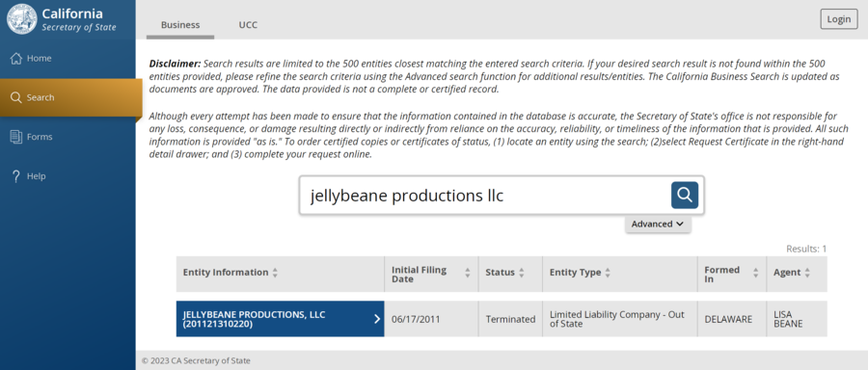Select the LISA BEANE agent cell
Viewport: 868px width, 370px height.
(x=798, y=319)
